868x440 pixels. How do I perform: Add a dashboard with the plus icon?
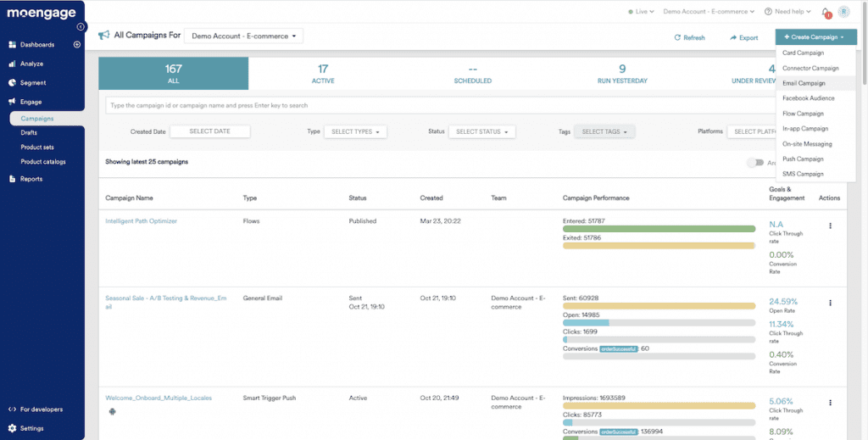pos(77,45)
